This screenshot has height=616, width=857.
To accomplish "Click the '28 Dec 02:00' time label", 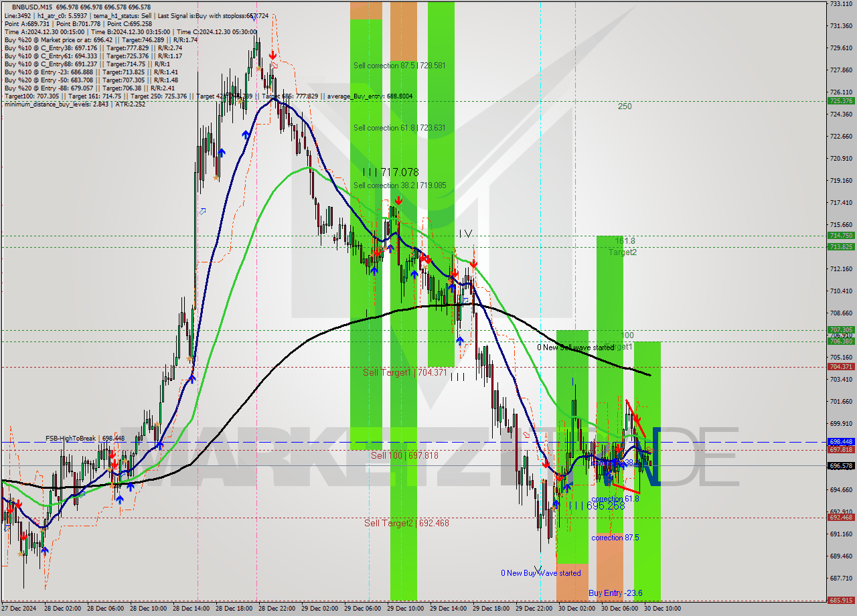I will 62,609.
